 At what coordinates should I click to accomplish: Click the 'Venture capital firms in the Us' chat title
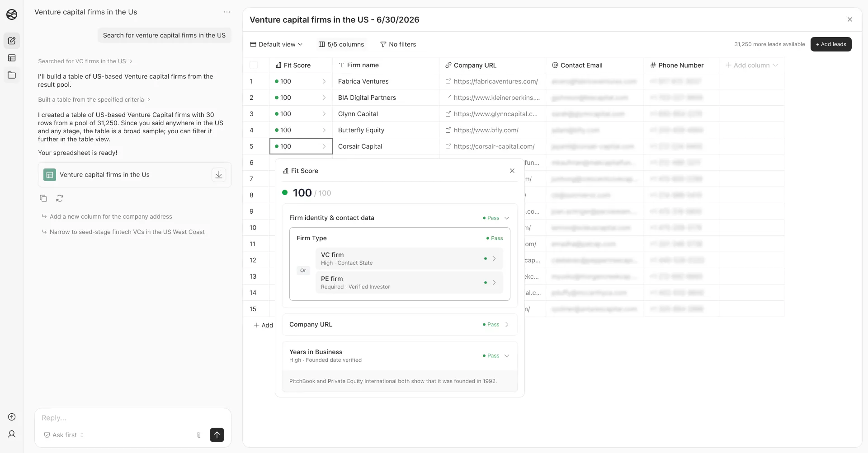tap(85, 12)
